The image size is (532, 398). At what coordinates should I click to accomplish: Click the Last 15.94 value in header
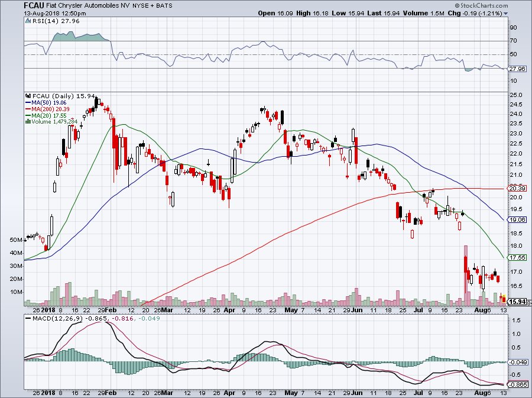click(x=384, y=13)
